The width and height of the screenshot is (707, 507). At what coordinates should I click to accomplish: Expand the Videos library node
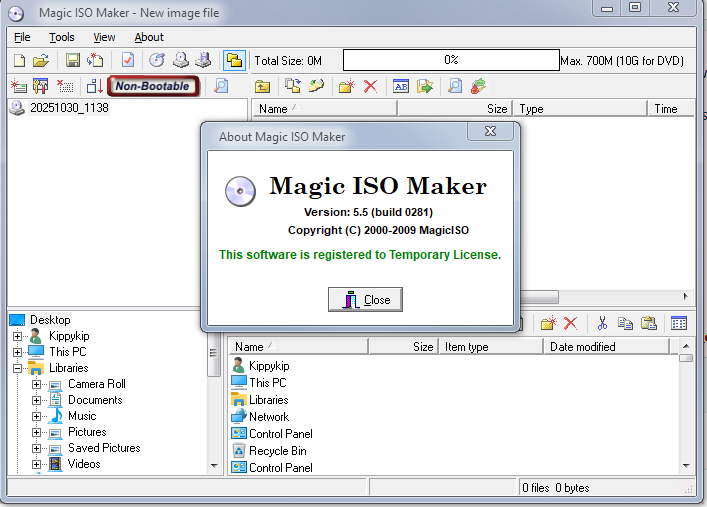click(x=36, y=464)
